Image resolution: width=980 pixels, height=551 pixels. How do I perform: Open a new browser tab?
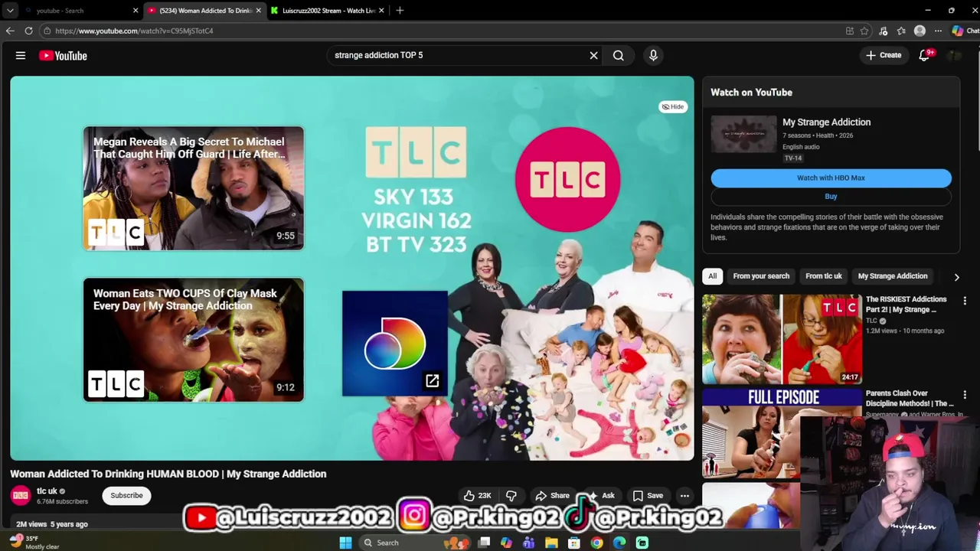pos(400,11)
